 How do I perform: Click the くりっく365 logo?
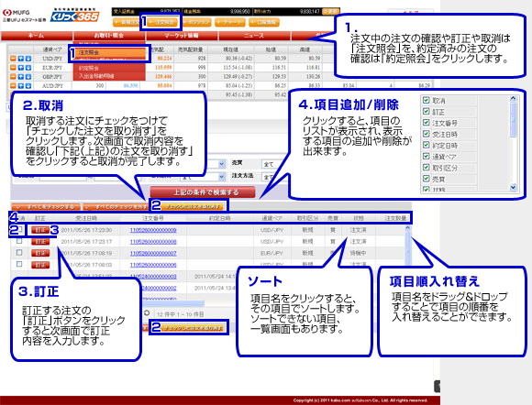(x=75, y=15)
